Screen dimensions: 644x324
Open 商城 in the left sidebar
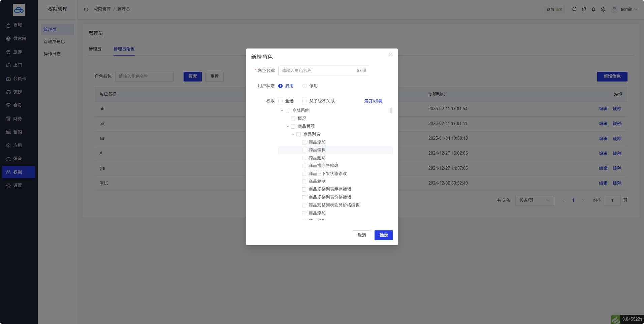[x=18, y=25]
